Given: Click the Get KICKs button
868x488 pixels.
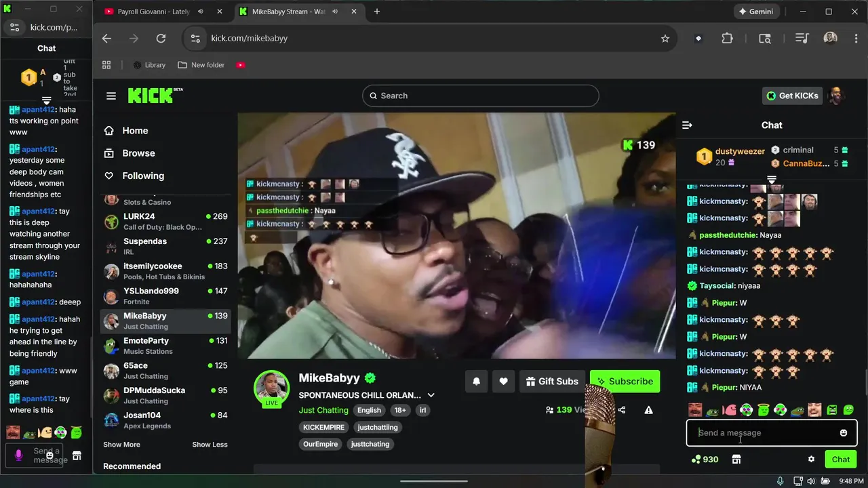Looking at the screenshot, I should [x=792, y=96].
